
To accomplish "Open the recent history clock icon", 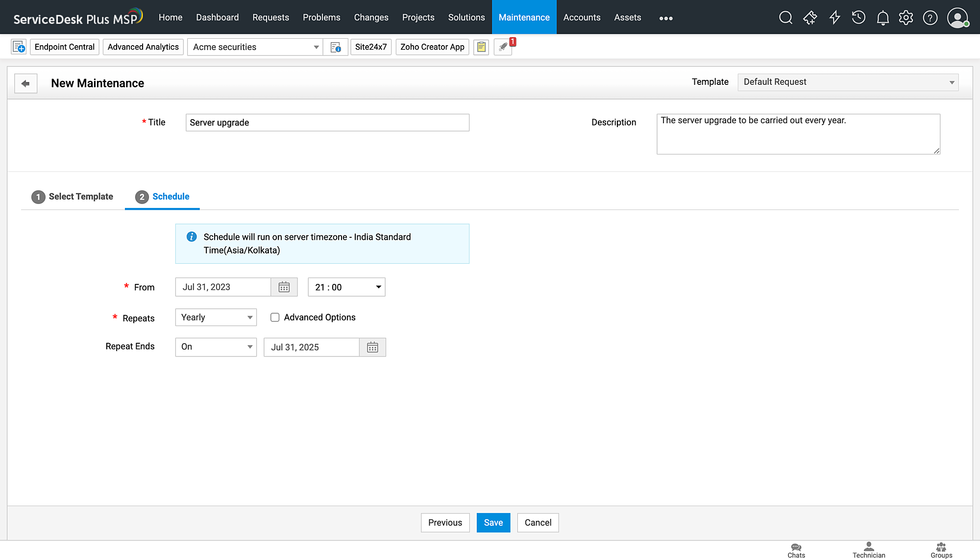I will [858, 18].
